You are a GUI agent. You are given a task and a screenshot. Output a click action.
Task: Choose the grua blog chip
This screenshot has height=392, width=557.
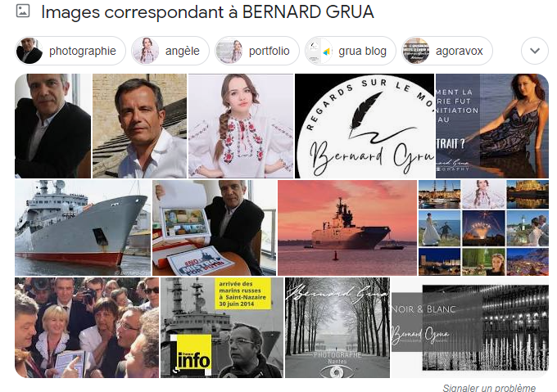(351, 51)
